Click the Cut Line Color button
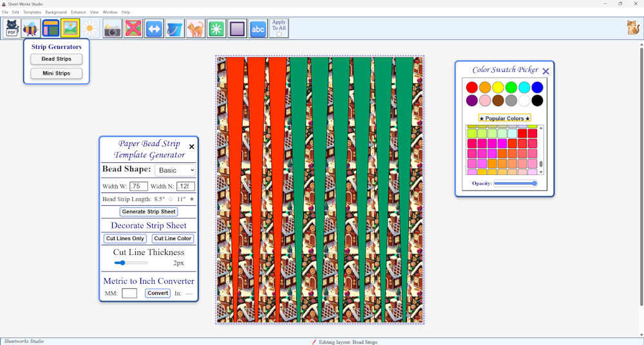 173,239
